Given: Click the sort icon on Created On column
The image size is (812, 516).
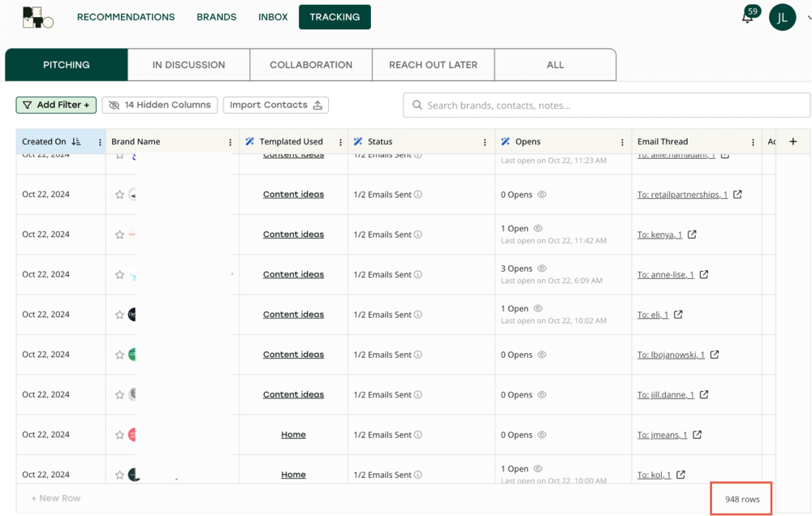Looking at the screenshot, I should pyautogui.click(x=76, y=141).
